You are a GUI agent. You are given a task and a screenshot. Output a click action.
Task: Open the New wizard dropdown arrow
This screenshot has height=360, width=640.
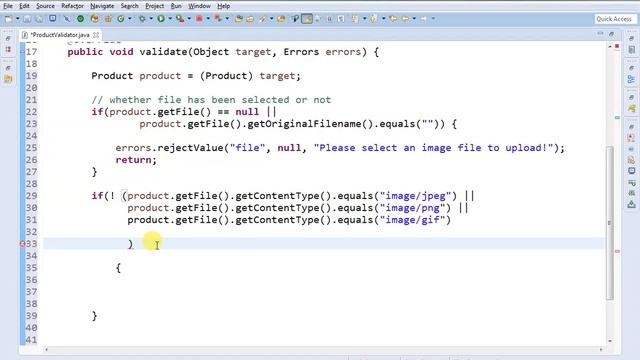pyautogui.click(x=18, y=19)
